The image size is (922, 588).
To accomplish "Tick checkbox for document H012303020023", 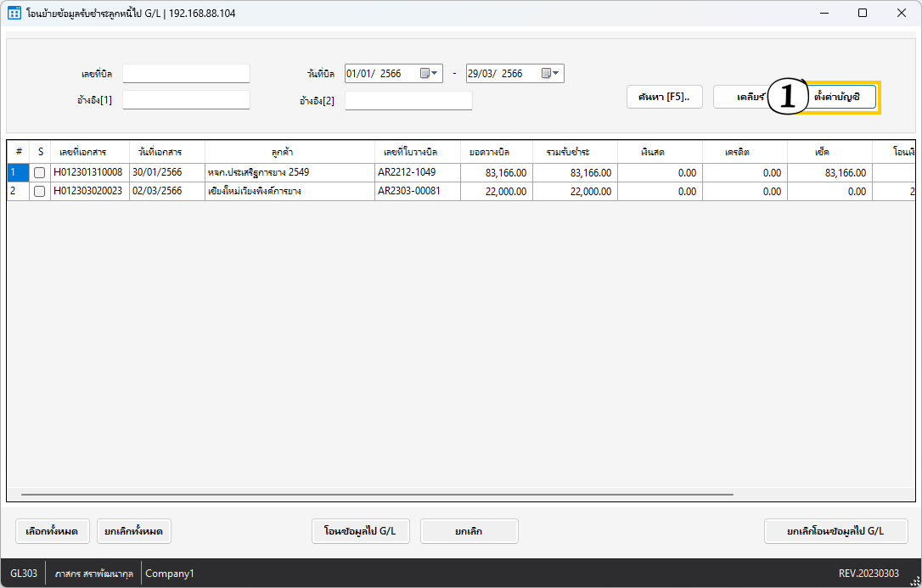I will pyautogui.click(x=39, y=192).
